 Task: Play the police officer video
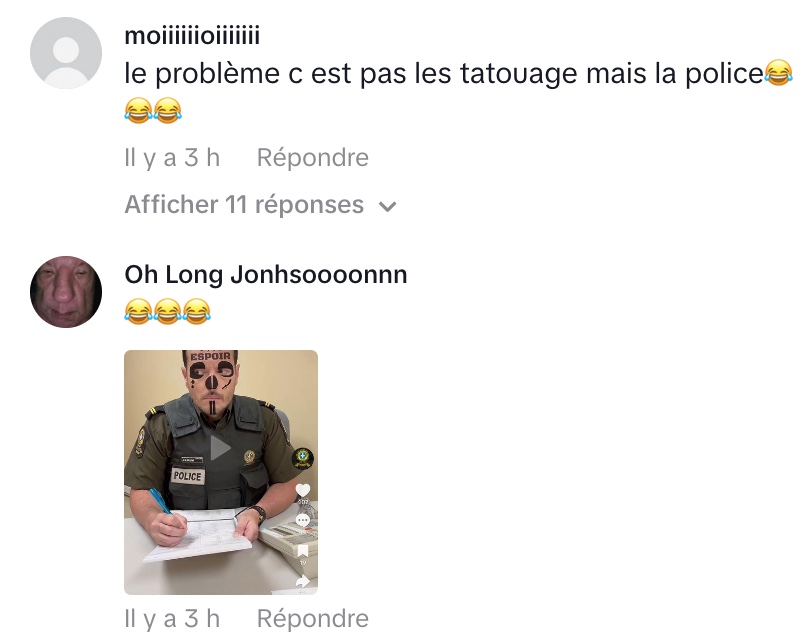click(220, 448)
